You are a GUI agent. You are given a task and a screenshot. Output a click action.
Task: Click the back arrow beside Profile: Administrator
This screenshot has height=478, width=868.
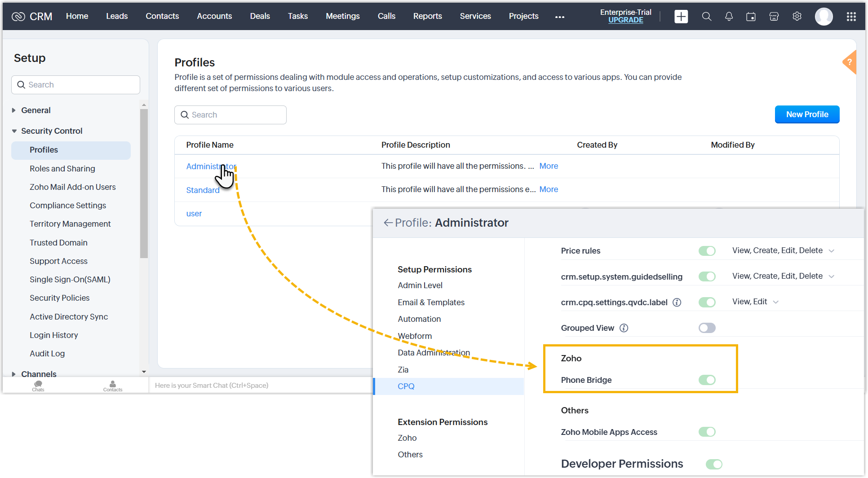388,223
